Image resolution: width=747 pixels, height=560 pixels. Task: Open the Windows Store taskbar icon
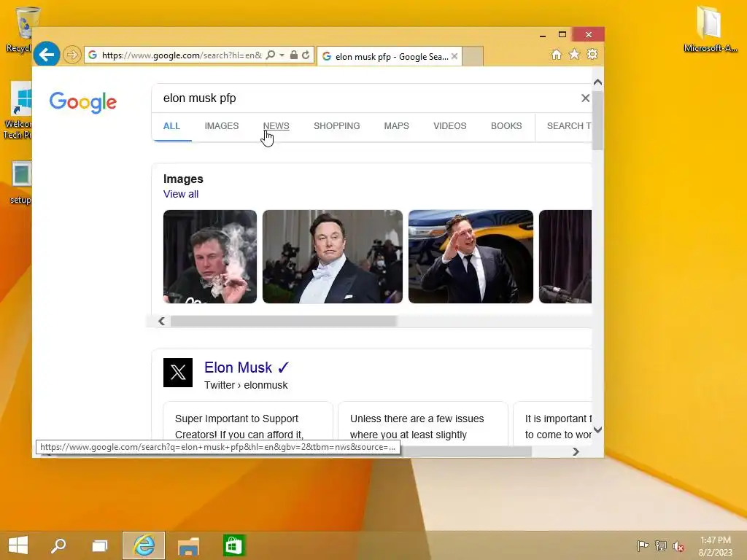pyautogui.click(x=233, y=545)
